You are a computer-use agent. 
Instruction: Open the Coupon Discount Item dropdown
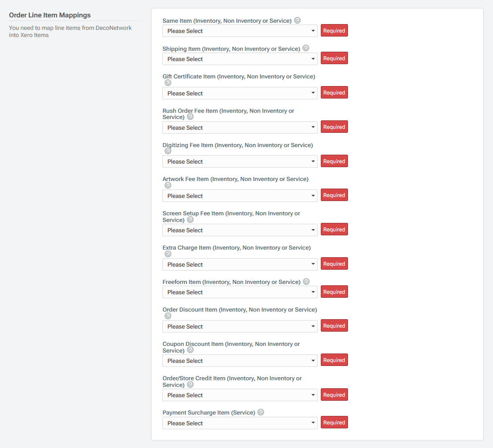pyautogui.click(x=240, y=361)
